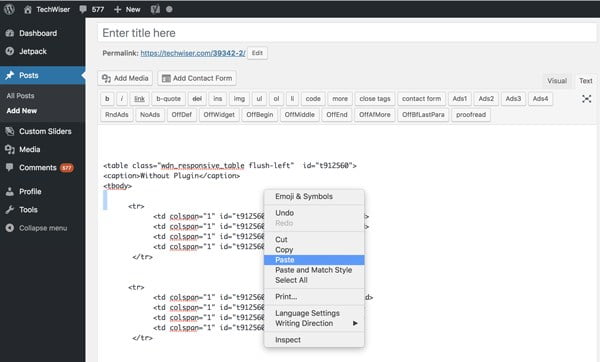Screen dimensions: 600x362
Task: Open TechWiser site home icon
Action: click(x=28, y=10)
